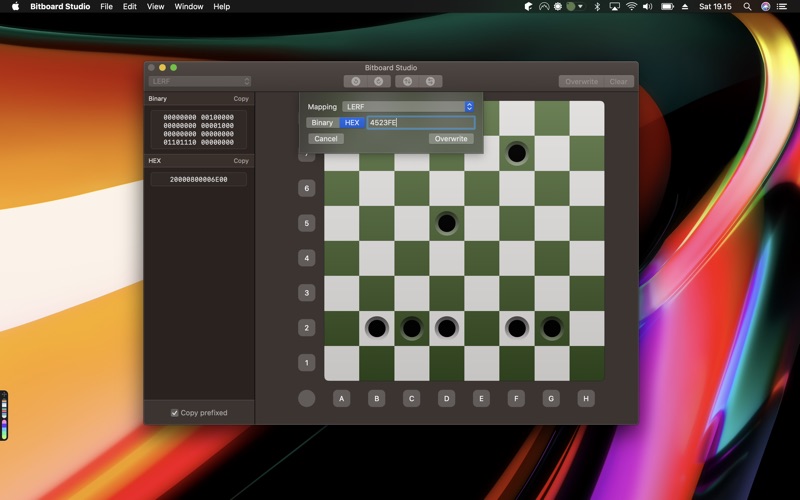The width and height of the screenshot is (800, 500).
Task: Click the Wi-Fi status icon
Action: pos(632,7)
